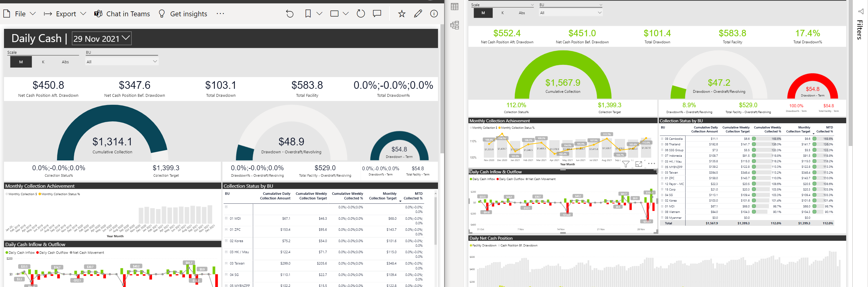Select scale M in right window
This screenshot has width=868, height=287.
(483, 13)
